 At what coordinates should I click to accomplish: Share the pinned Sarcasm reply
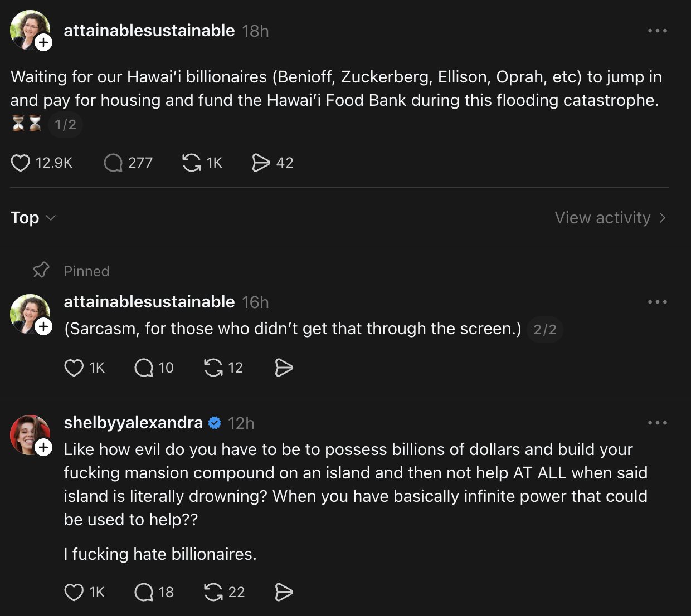coord(284,368)
